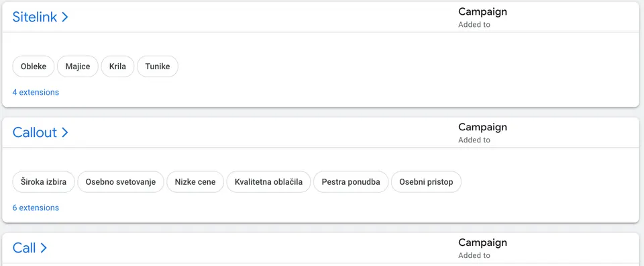Image resolution: width=644 pixels, height=266 pixels.
Task: Select the Široka izbira callout chip
Action: [44, 182]
